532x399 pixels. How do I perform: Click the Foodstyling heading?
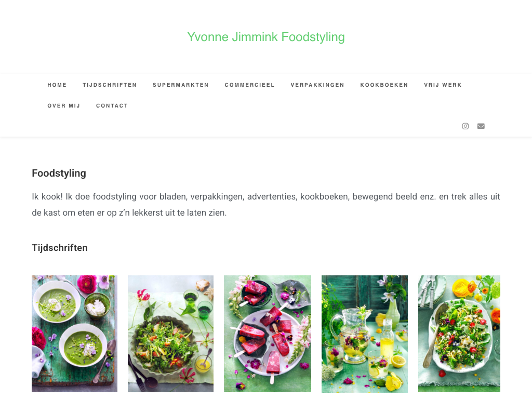tap(59, 174)
